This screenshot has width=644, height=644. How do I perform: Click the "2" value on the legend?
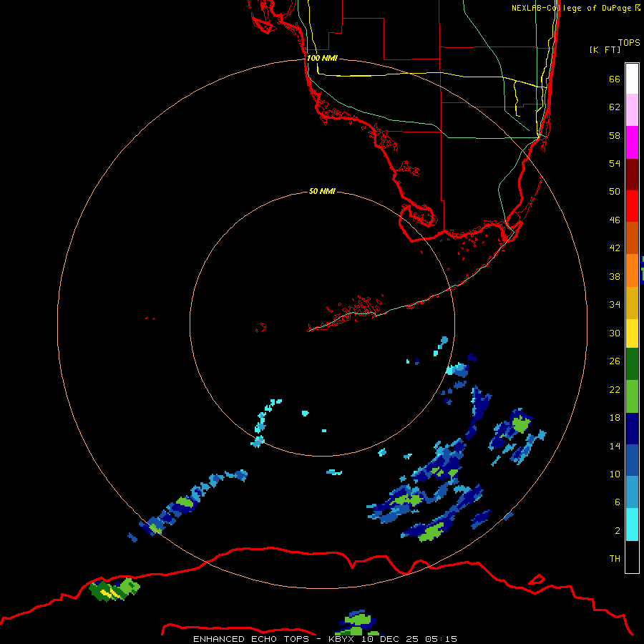(617, 530)
